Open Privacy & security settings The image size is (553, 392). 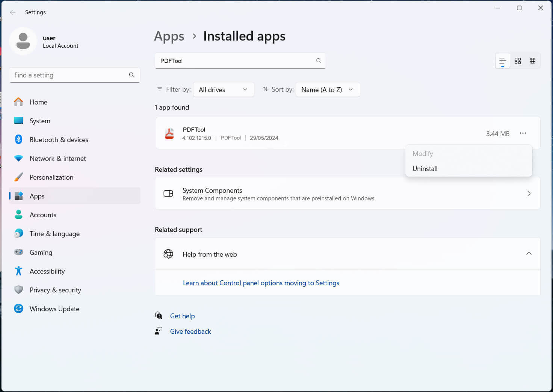pyautogui.click(x=75, y=290)
